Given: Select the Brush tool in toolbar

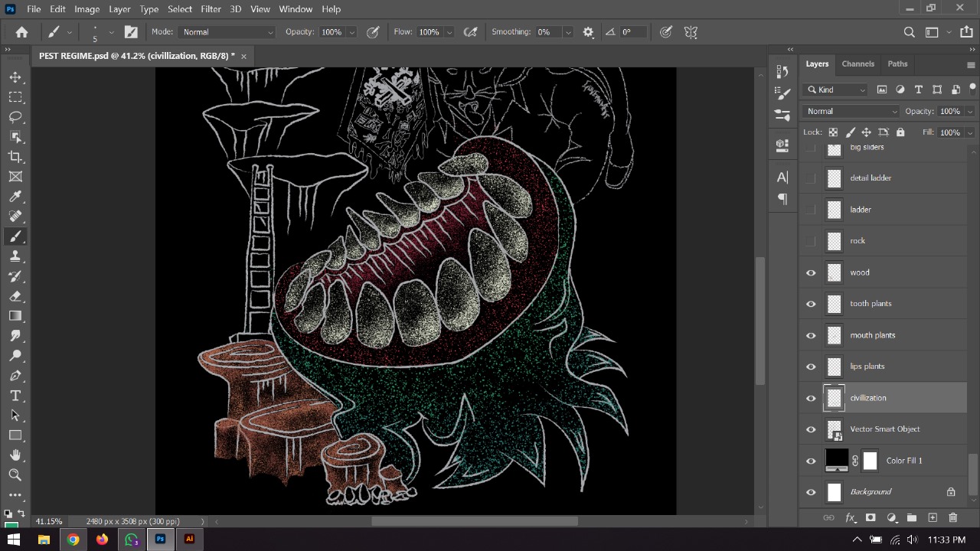Looking at the screenshot, I should pyautogui.click(x=15, y=236).
